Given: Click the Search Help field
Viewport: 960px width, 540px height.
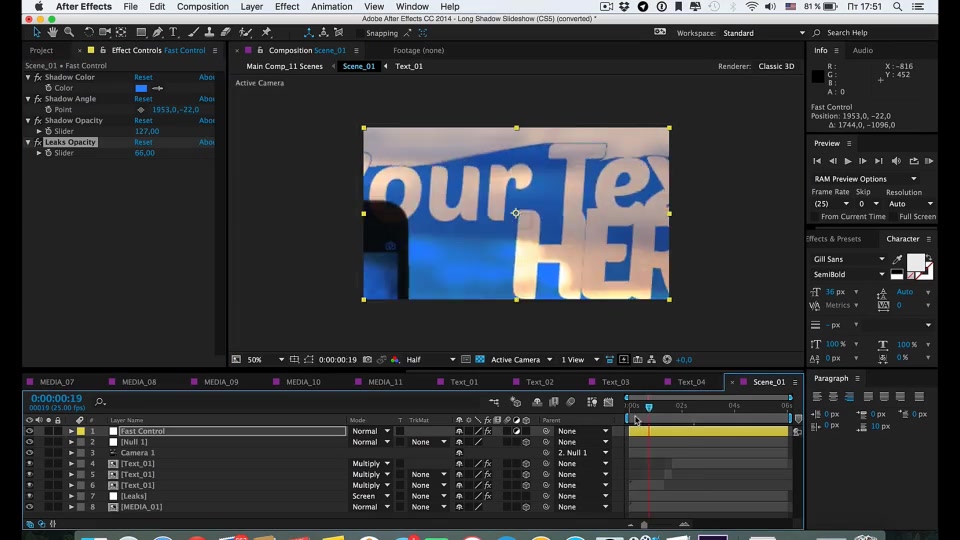Looking at the screenshot, I should tap(847, 33).
